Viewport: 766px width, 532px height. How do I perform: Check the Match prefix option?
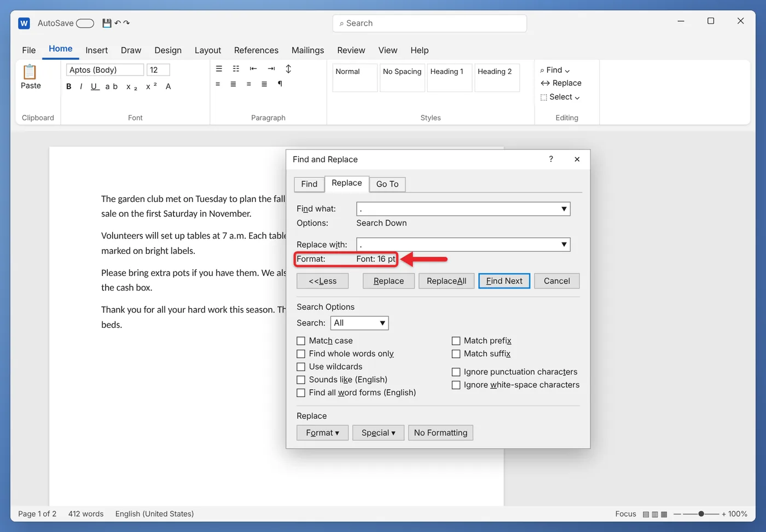click(456, 341)
